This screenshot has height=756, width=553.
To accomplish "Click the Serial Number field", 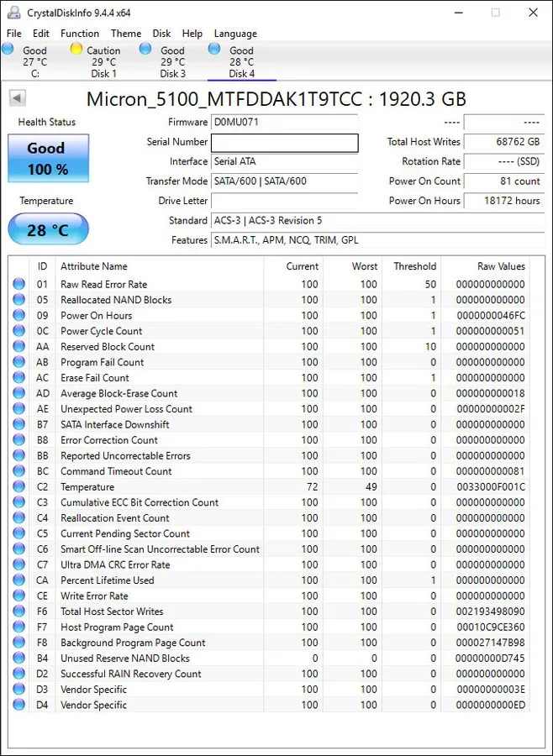I will click(x=285, y=143).
